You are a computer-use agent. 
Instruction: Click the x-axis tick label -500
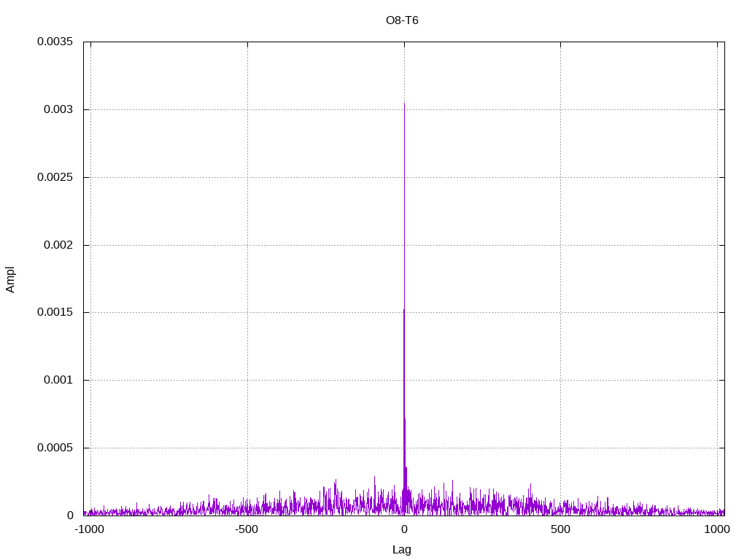[247, 529]
